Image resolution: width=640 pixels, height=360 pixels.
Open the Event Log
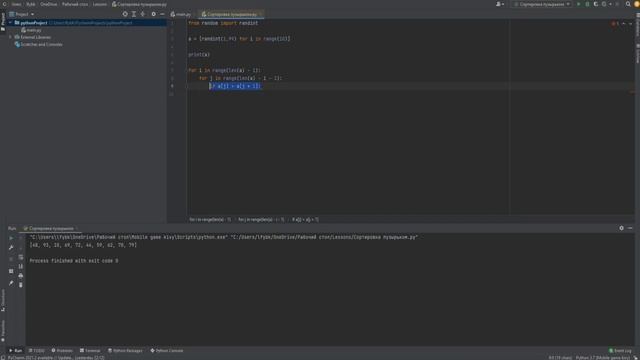coord(620,351)
